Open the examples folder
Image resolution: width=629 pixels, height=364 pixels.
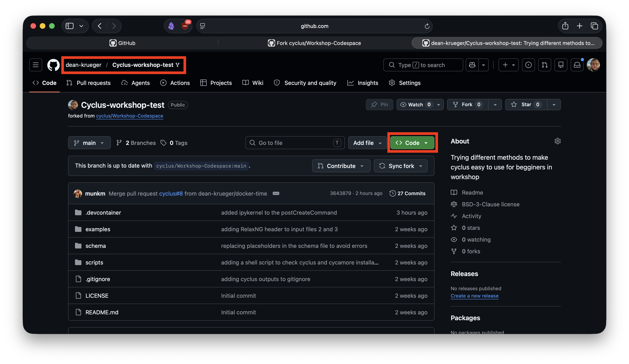[x=98, y=229]
